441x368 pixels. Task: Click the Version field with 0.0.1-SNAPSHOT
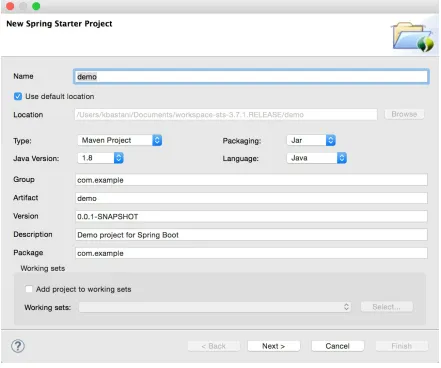click(251, 216)
